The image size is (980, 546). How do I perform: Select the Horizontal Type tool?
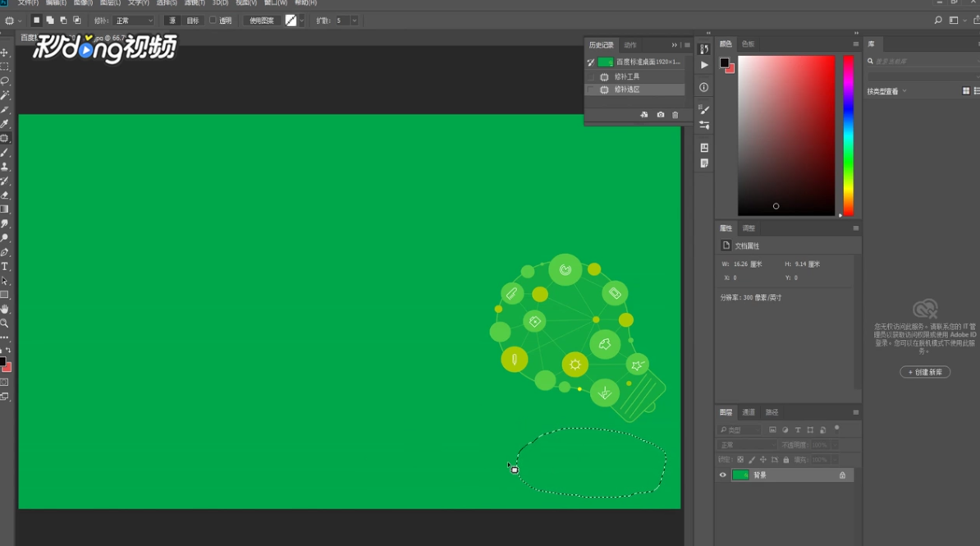[5, 267]
